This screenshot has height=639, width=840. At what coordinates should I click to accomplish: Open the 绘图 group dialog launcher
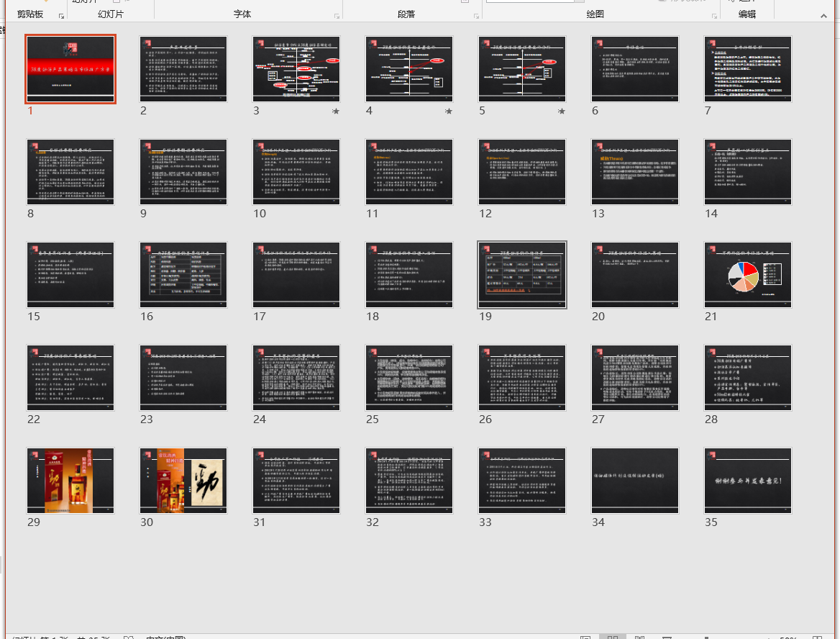[714, 17]
